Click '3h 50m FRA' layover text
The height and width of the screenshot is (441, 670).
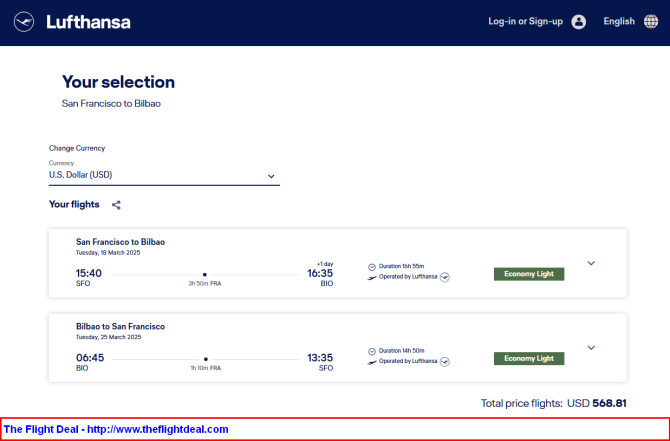click(205, 284)
